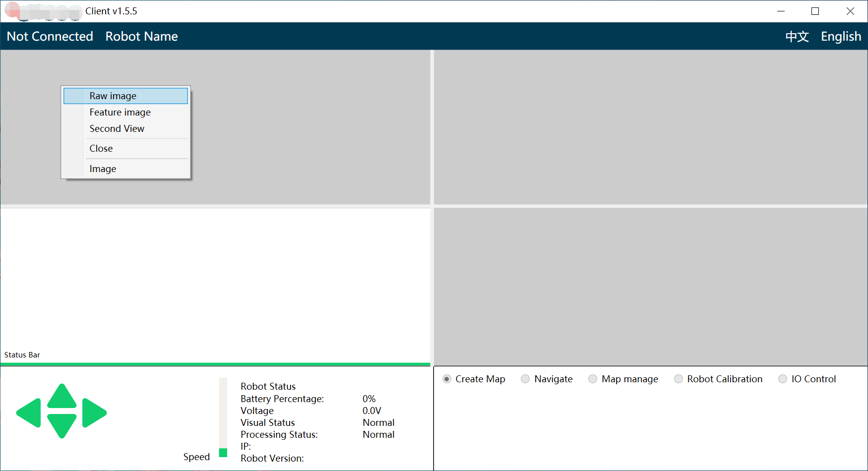Select the Create Map radio option

point(447,379)
